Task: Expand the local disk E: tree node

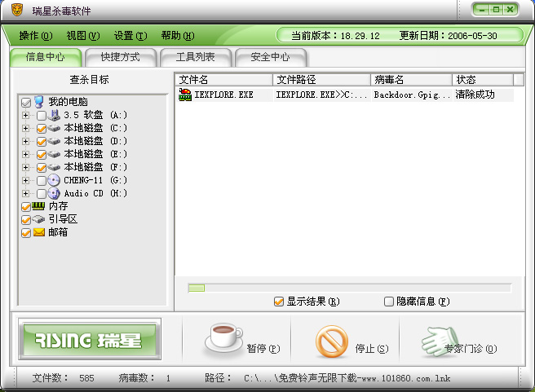Action: (25, 154)
